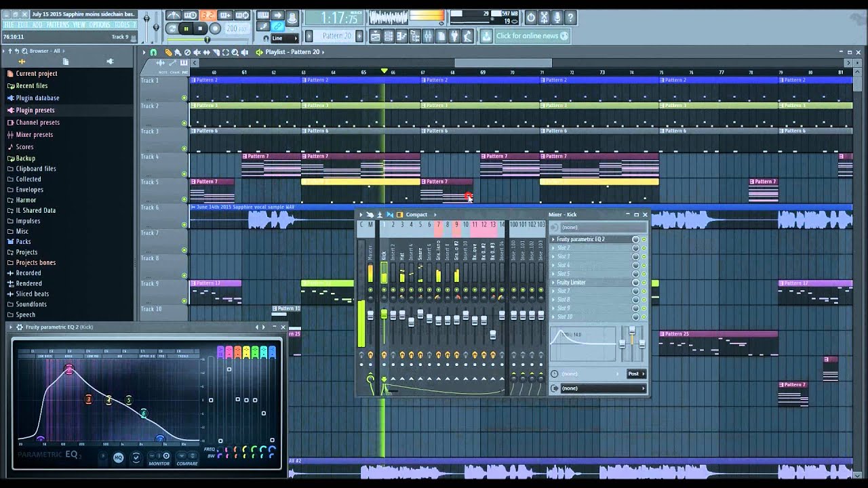Click the tempo 200 field

click(x=237, y=28)
